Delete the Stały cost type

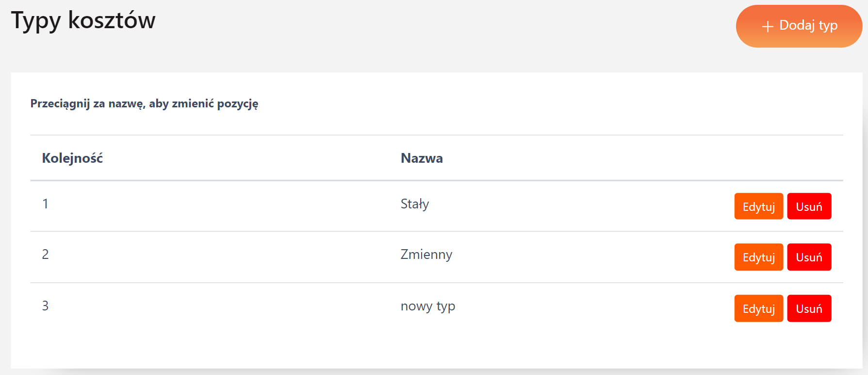coord(809,206)
